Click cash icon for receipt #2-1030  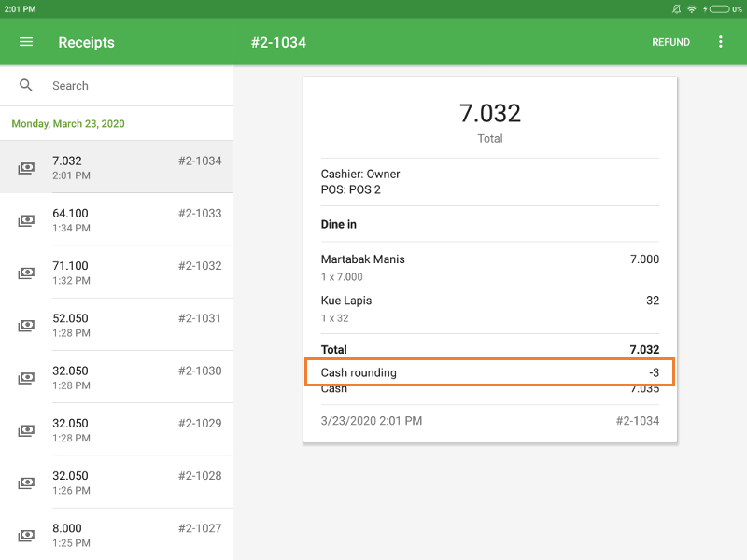tap(26, 378)
